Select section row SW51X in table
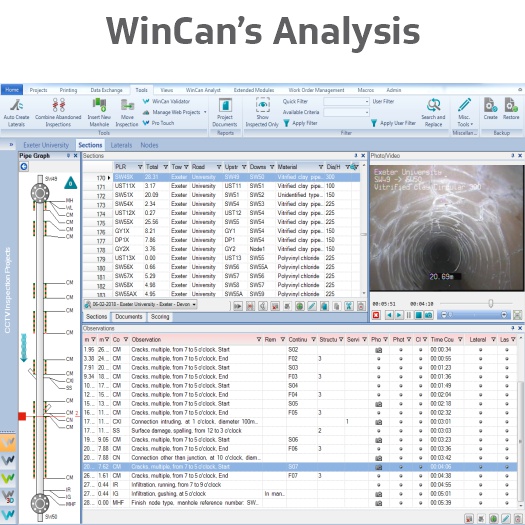Image resolution: width=525 pixels, height=525 pixels. (221, 195)
